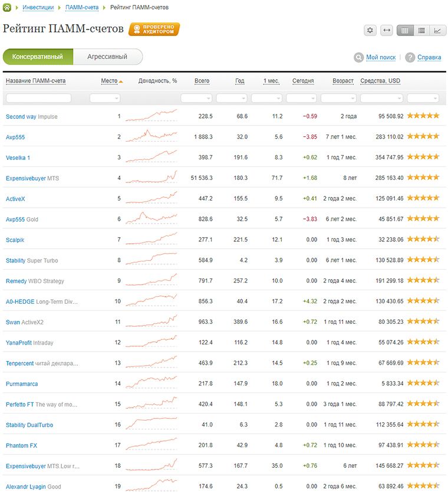
Task: Open table settings gear icon
Action: [370, 31]
